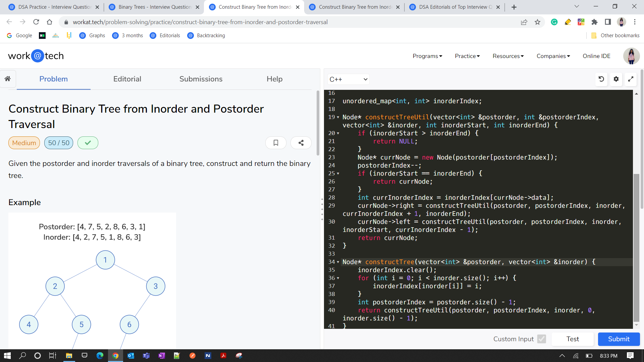Screen dimensions: 644x362
Task: Open the Help tab
Action: [274, 79]
